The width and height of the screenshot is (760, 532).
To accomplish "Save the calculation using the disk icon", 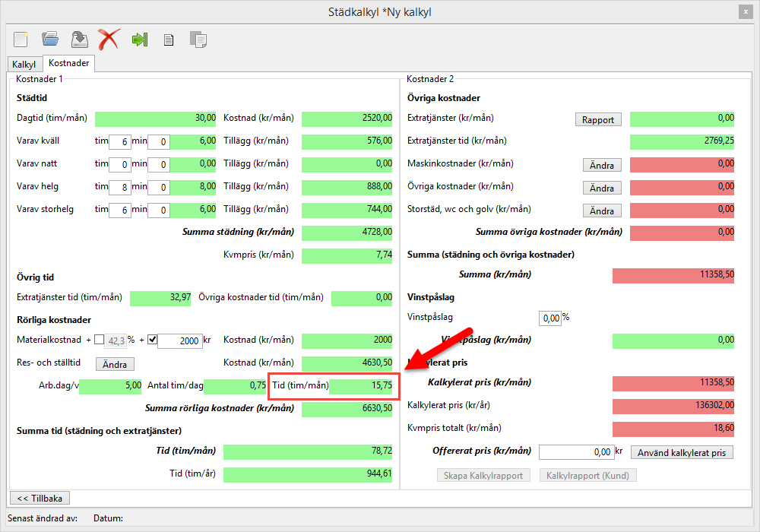I will [x=79, y=40].
